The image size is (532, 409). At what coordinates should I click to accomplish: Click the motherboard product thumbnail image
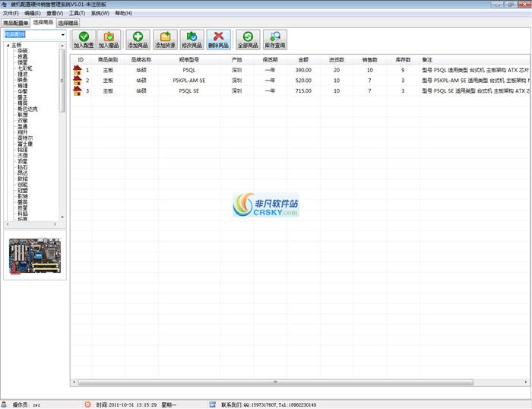click(x=35, y=256)
